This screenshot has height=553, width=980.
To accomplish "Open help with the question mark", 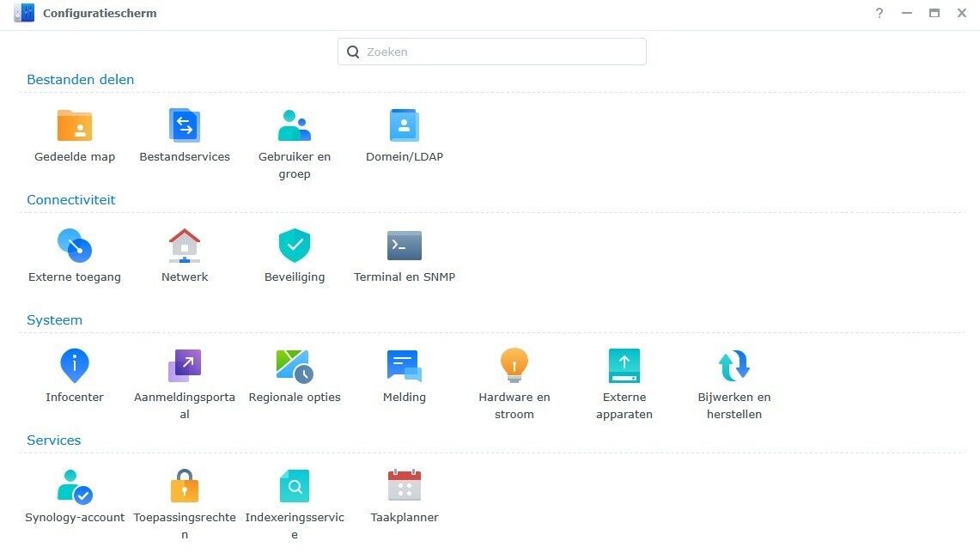I will point(880,13).
